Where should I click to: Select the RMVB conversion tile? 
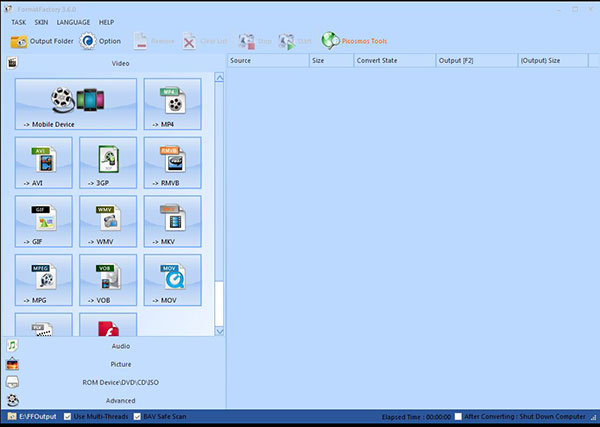coord(173,163)
